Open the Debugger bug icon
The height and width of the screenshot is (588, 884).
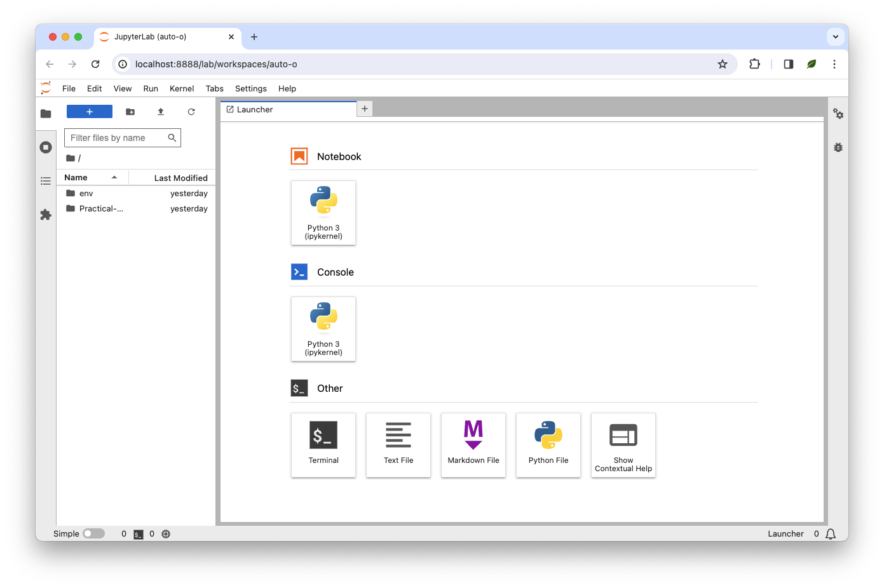(x=838, y=147)
